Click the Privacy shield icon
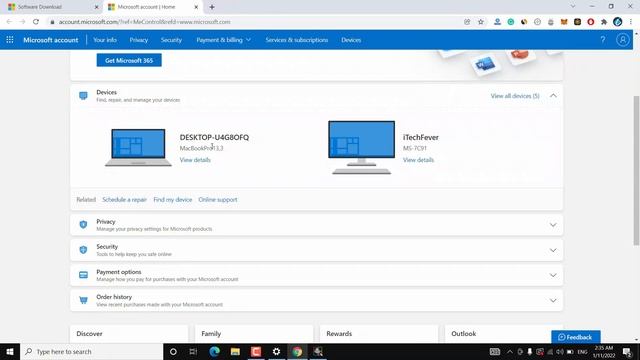Viewport: 640px width, 360px height. (83, 224)
